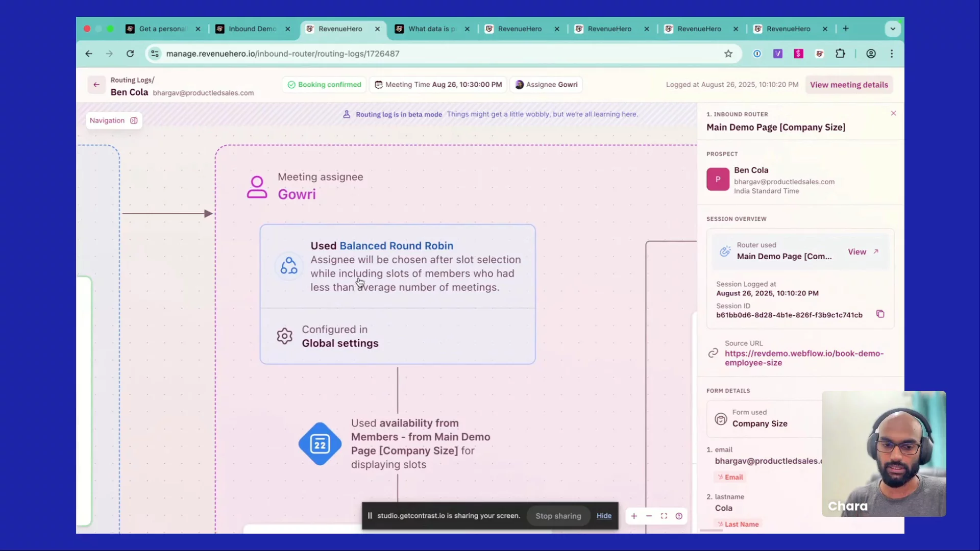Open the purple V extension icon
The width and height of the screenshot is (980, 551).
tap(778, 54)
